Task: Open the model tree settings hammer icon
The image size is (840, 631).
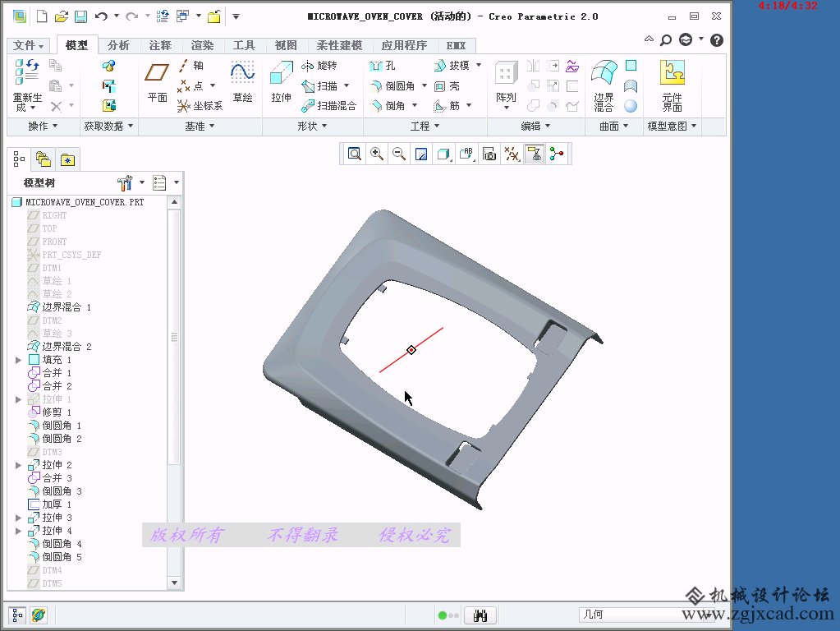Action: coord(124,183)
